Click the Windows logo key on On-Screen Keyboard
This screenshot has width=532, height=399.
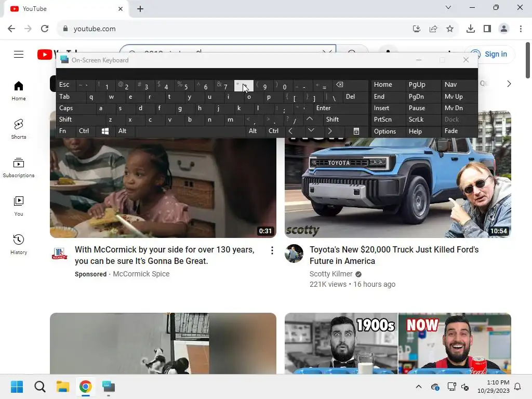pyautogui.click(x=105, y=131)
